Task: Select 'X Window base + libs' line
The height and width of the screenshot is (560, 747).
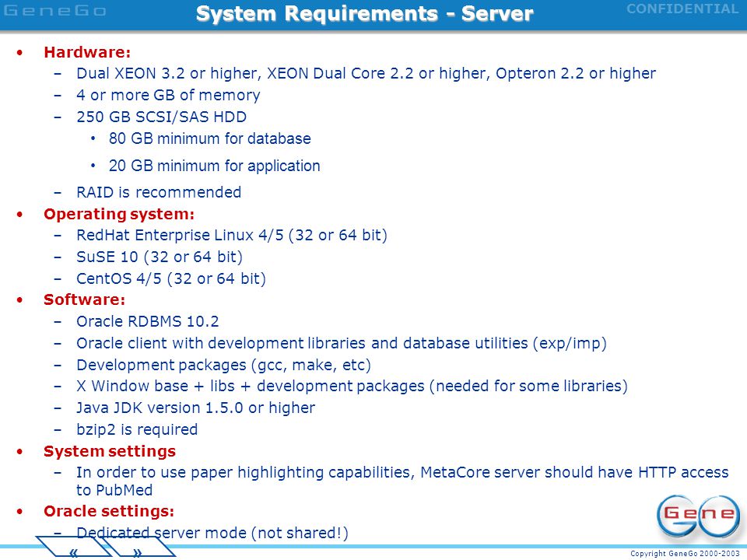Action: [352, 386]
